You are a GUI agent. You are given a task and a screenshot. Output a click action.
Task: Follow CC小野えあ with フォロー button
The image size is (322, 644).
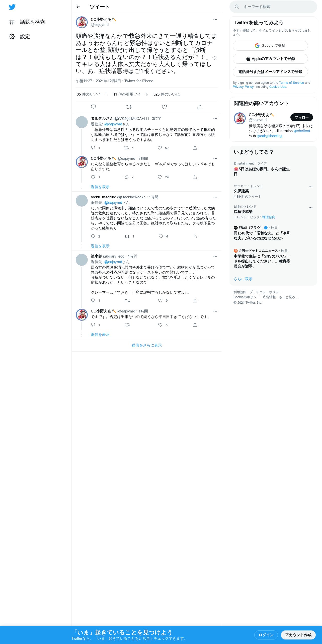[301, 117]
